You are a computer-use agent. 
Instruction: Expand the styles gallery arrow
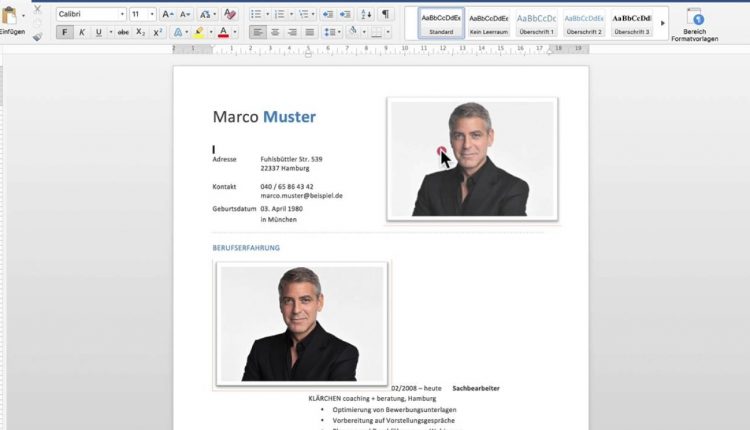(662, 23)
